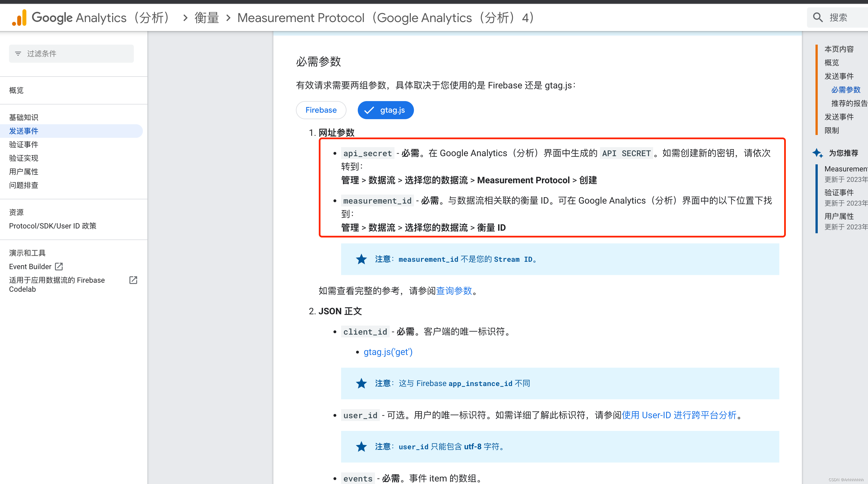Click the star icon in the measurement_id note
The image size is (868, 484).
361,259
